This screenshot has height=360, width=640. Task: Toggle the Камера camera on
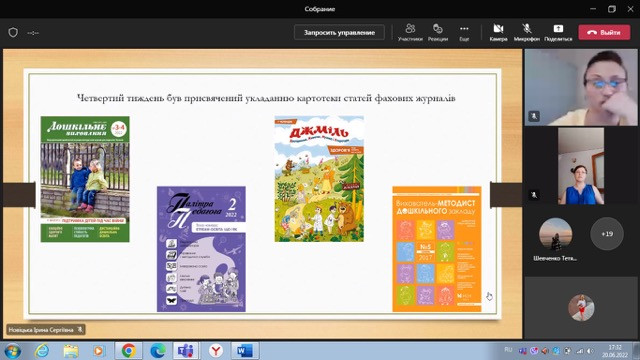pyautogui.click(x=498, y=32)
